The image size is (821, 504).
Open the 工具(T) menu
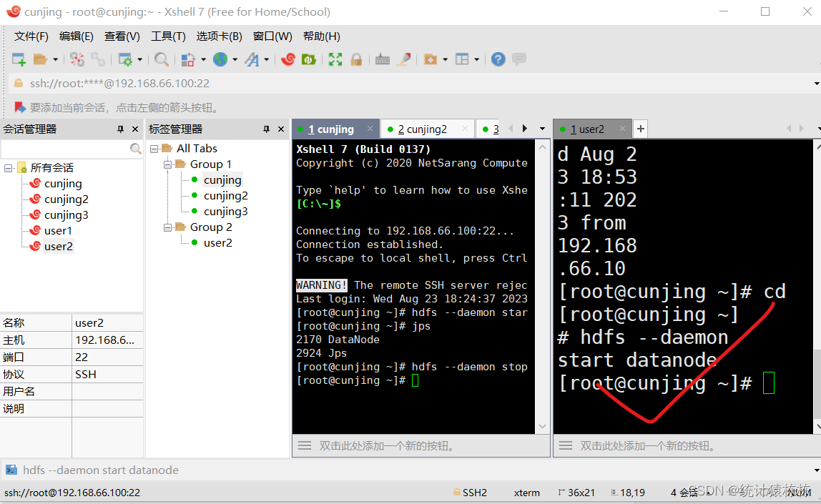click(168, 36)
